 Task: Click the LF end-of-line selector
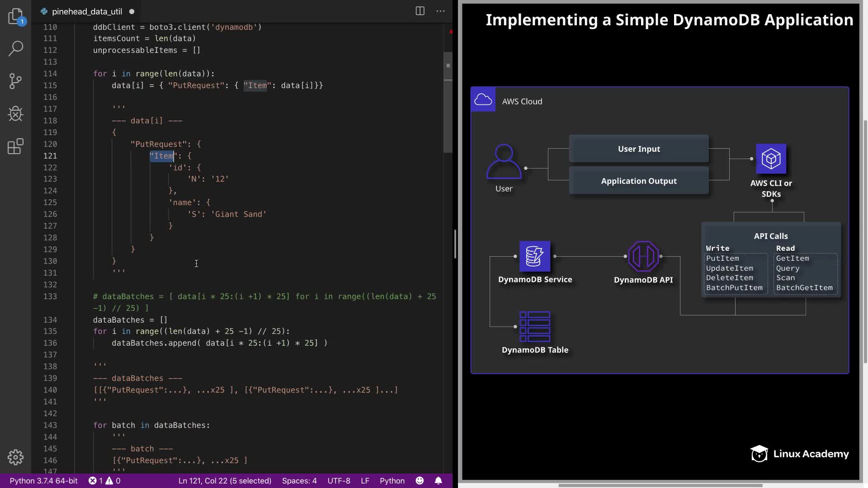point(365,481)
